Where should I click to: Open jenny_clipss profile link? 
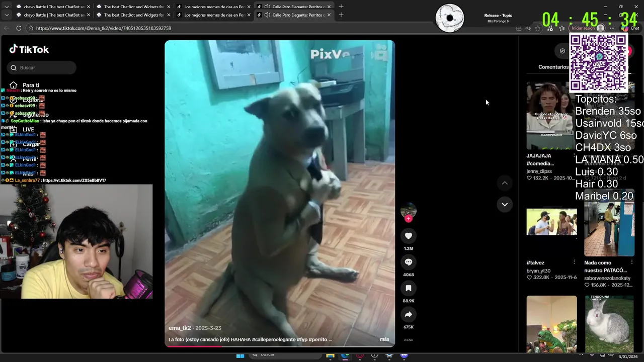[539, 171]
